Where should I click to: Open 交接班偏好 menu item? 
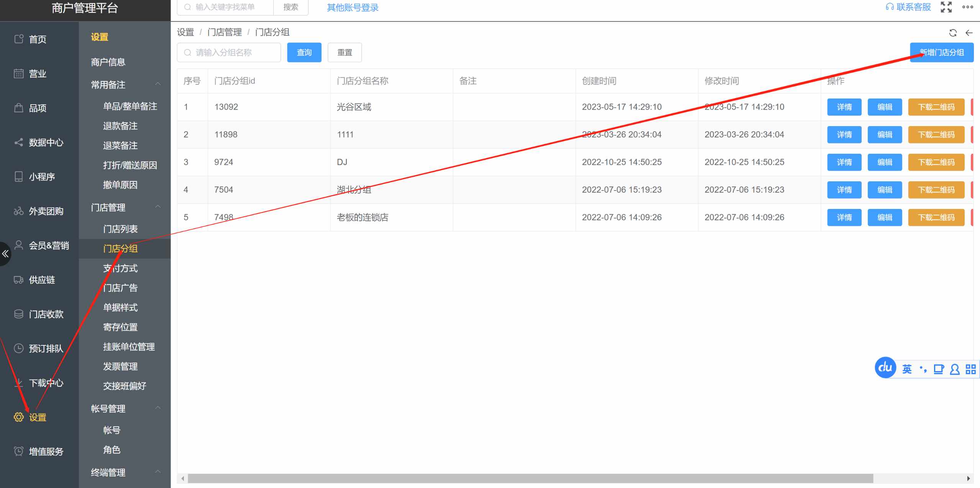pyautogui.click(x=125, y=386)
